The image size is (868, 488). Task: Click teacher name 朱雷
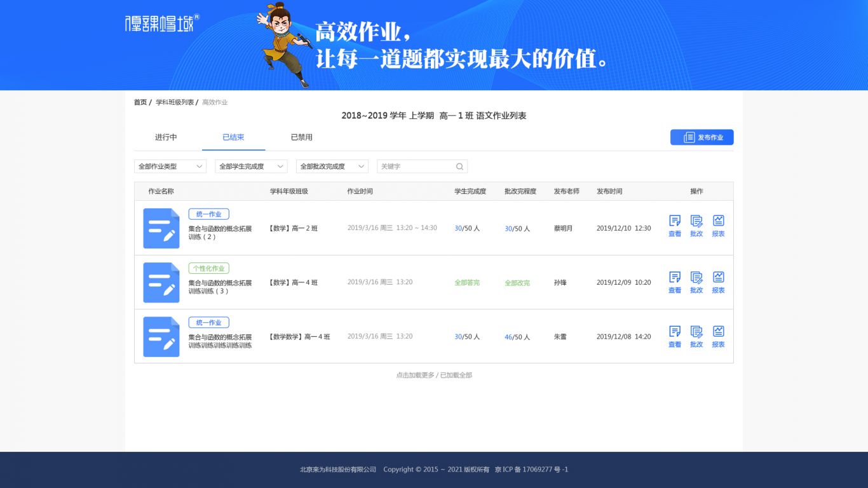coord(560,337)
